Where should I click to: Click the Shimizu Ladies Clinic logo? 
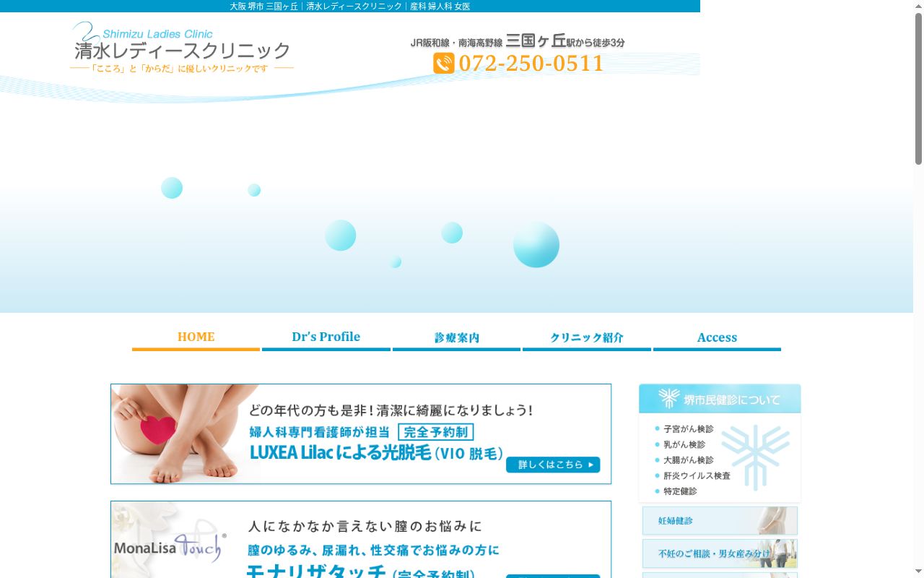(x=182, y=47)
